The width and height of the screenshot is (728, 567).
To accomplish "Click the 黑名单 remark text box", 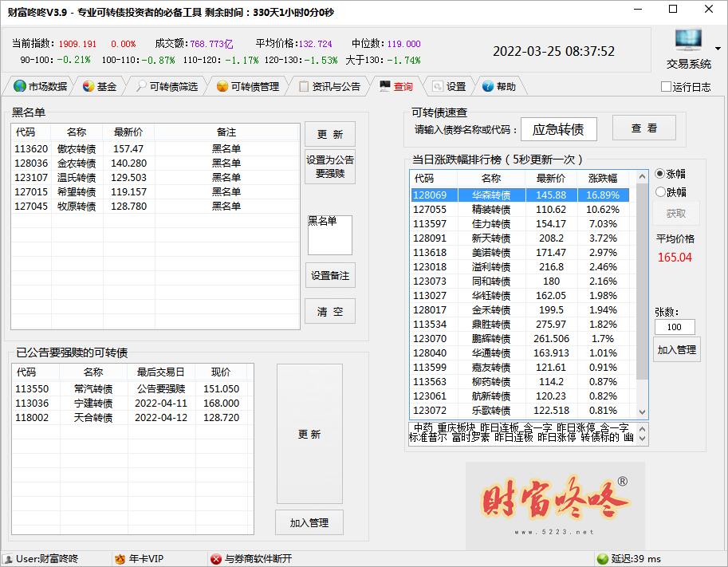I will (330, 235).
